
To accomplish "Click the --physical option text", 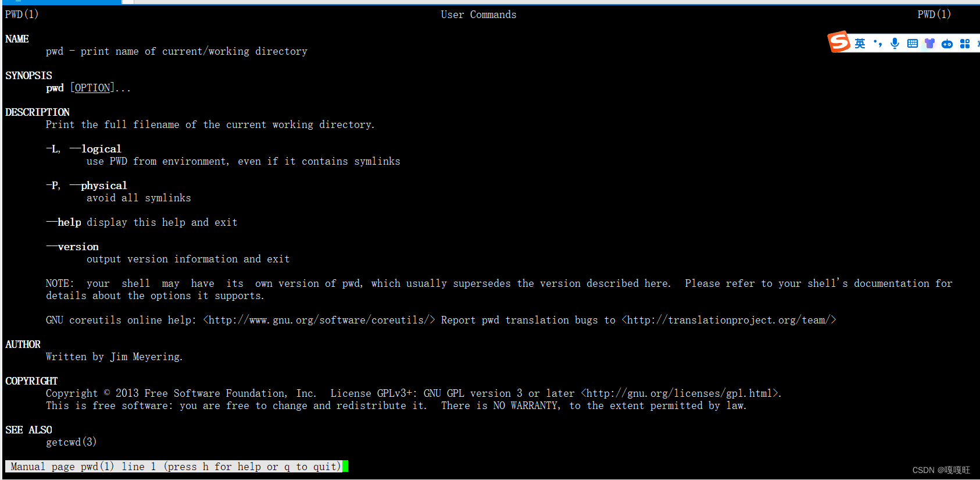I will [x=98, y=186].
